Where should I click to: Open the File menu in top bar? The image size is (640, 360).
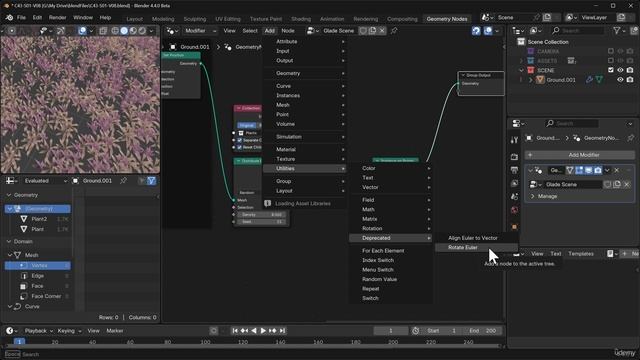21,18
